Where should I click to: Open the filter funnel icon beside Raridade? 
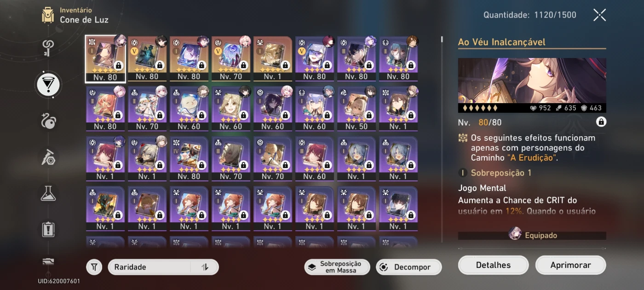pos(94,267)
